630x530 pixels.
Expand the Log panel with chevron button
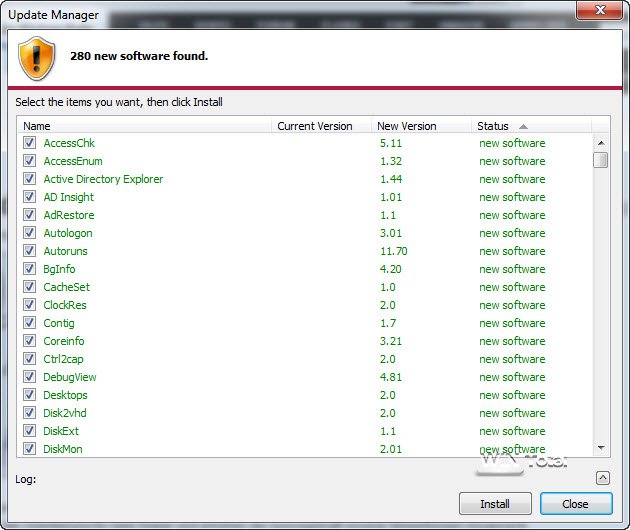pos(603,478)
